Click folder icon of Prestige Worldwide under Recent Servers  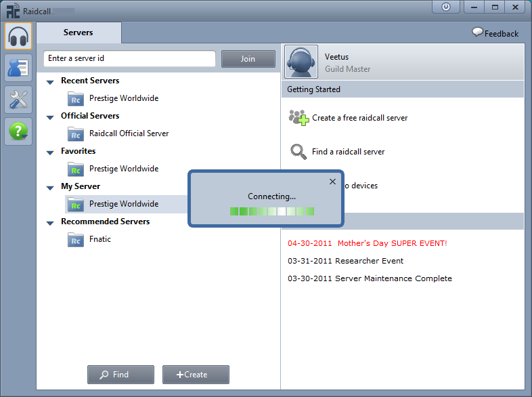(x=76, y=98)
